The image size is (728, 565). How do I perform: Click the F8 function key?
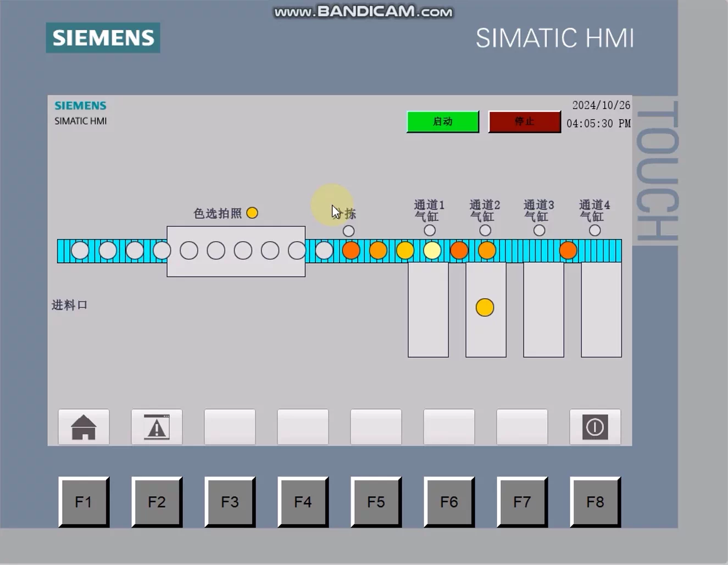(595, 502)
